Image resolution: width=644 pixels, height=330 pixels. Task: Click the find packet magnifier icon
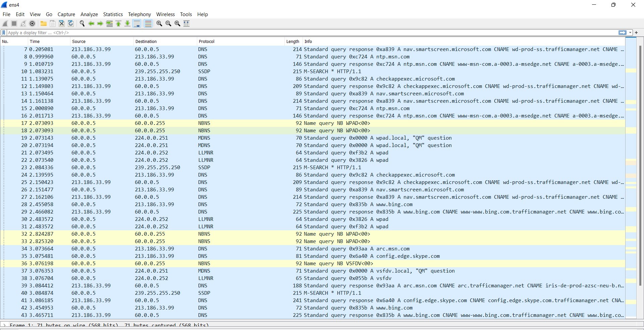click(82, 23)
